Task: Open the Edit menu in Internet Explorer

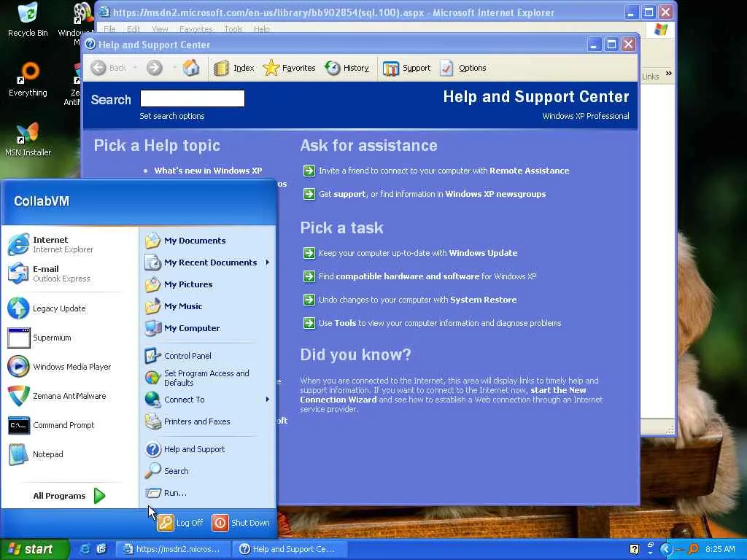Action: (133, 29)
